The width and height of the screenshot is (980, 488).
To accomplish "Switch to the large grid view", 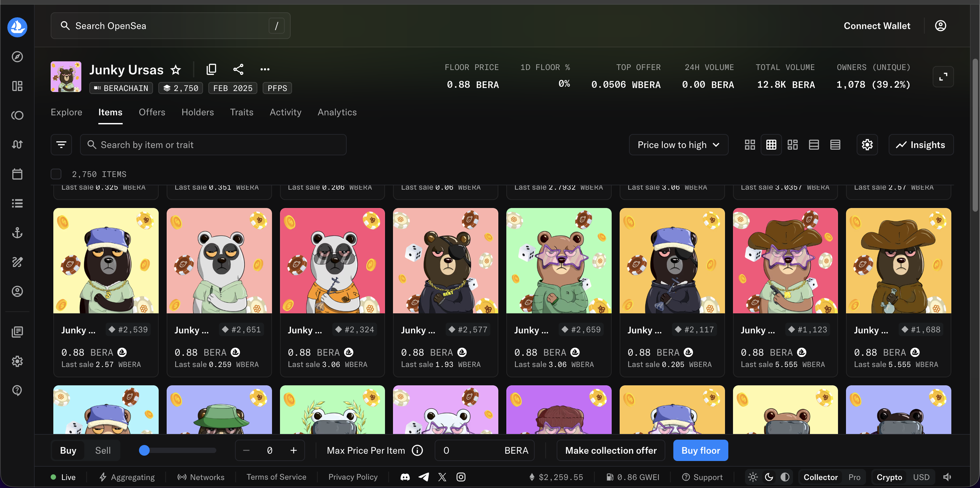I will pos(750,145).
